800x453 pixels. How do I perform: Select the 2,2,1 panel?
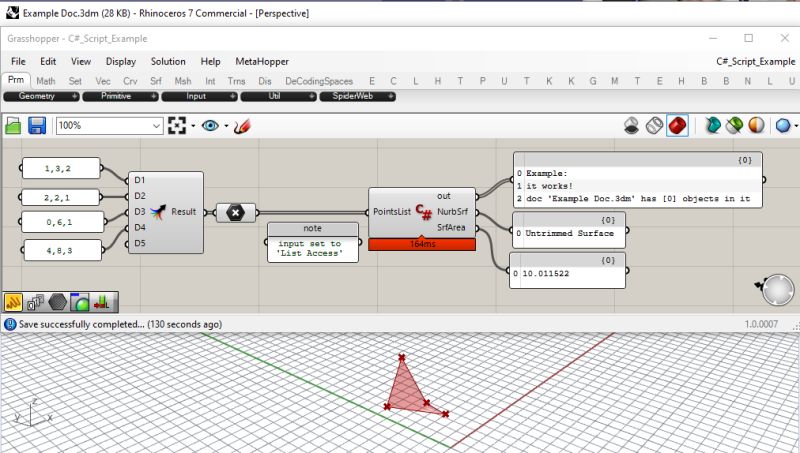pos(60,197)
